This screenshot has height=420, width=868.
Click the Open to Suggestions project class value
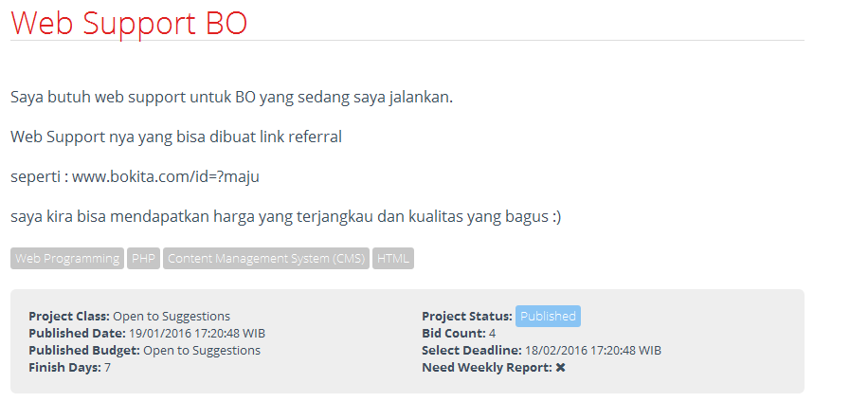point(172,317)
